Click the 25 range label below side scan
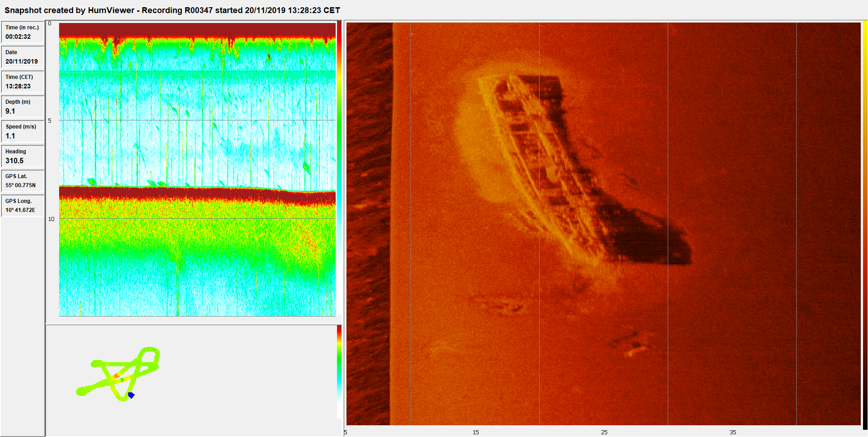 tap(604, 432)
